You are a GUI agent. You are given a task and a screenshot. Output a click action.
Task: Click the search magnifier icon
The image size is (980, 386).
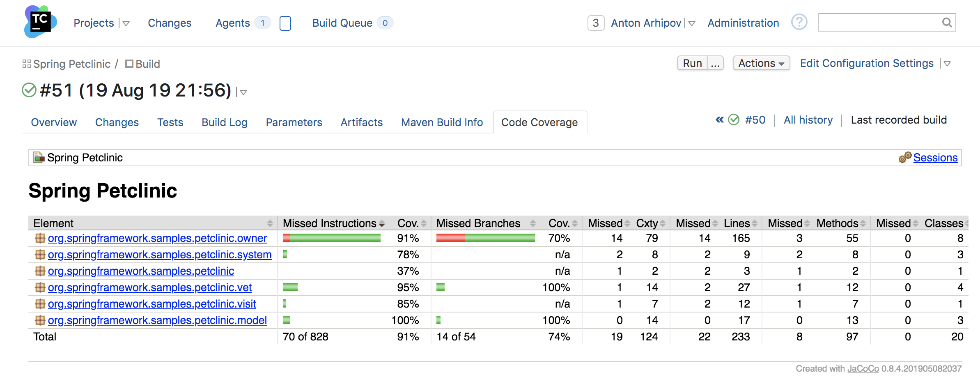[947, 23]
